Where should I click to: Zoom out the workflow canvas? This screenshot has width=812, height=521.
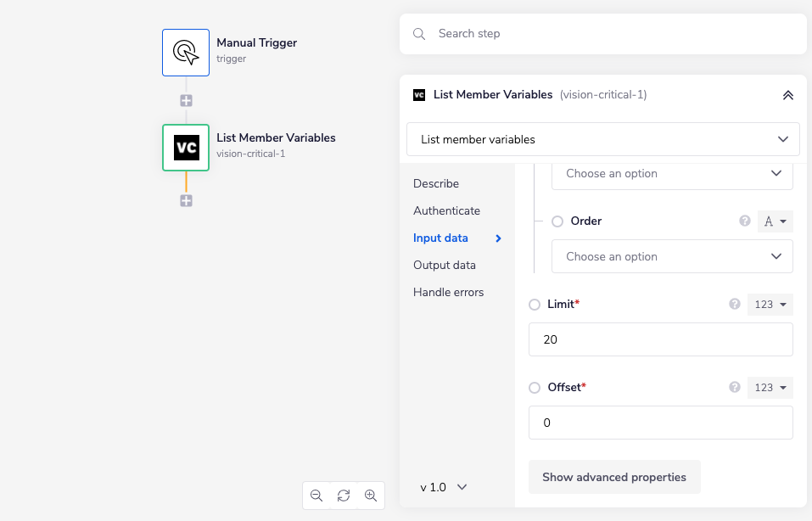pyautogui.click(x=316, y=496)
